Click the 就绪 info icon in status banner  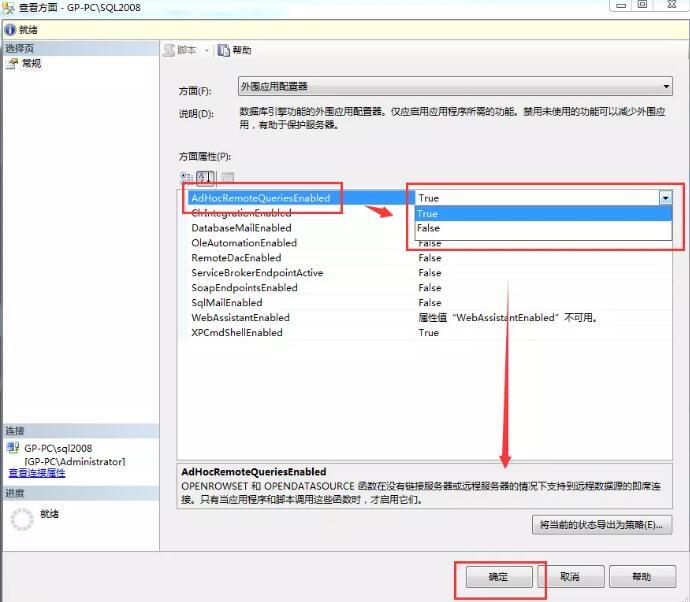coord(10,29)
